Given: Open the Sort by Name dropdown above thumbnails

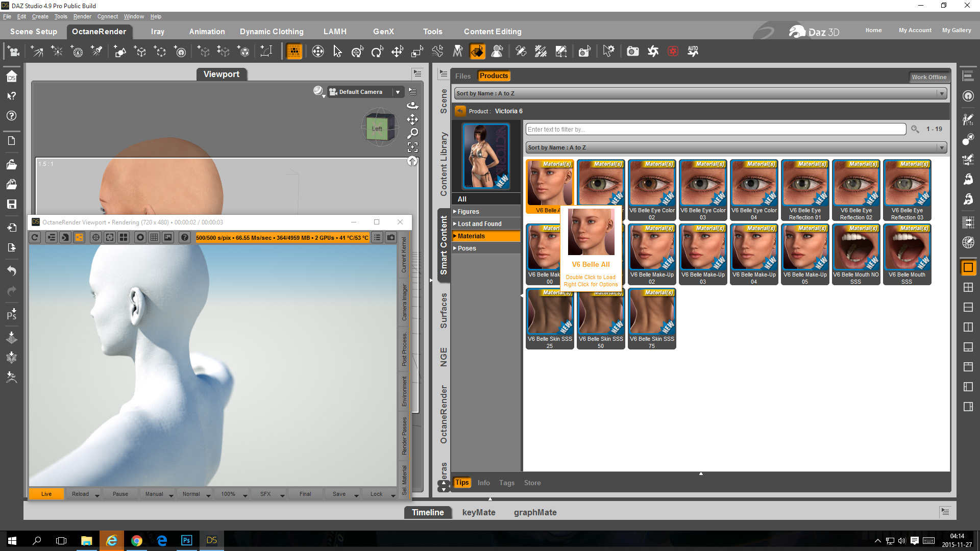Looking at the screenshot, I should point(737,147).
